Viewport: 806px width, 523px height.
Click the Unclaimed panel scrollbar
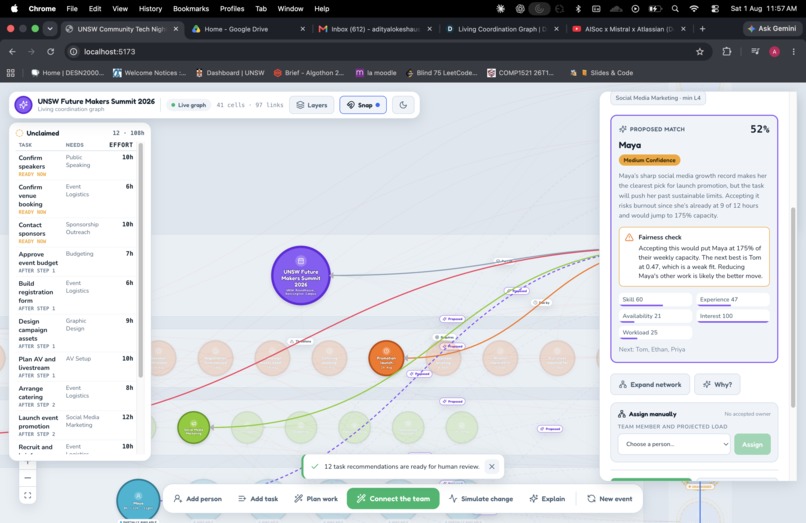(x=140, y=260)
